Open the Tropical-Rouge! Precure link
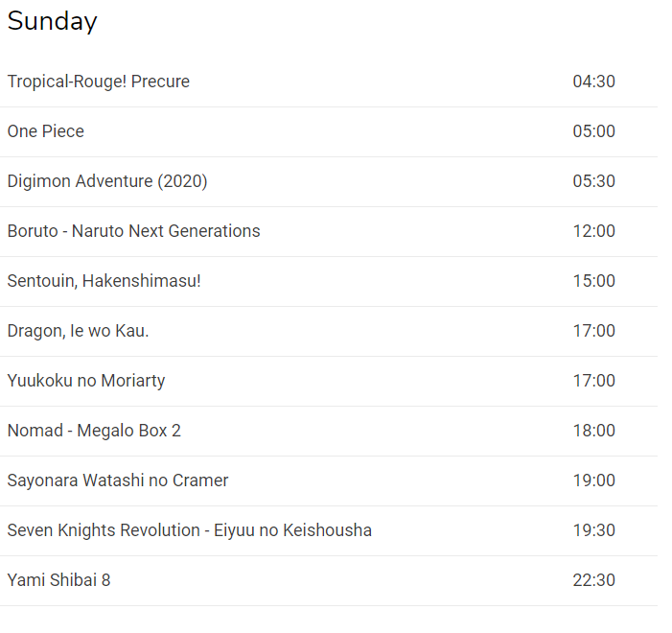Viewport: 672px width, 633px height. [x=99, y=82]
